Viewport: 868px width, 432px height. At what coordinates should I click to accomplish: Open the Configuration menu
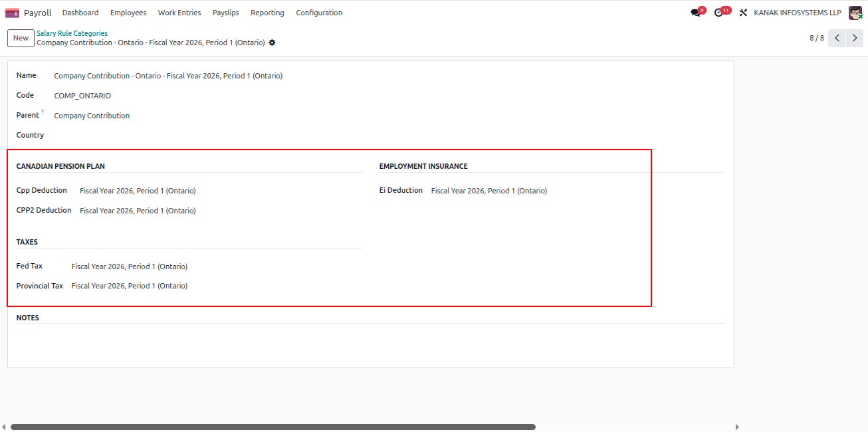click(x=319, y=13)
